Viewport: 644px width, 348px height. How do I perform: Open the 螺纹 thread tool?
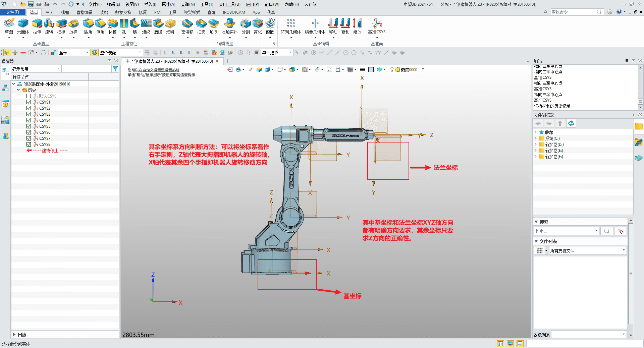click(x=146, y=26)
